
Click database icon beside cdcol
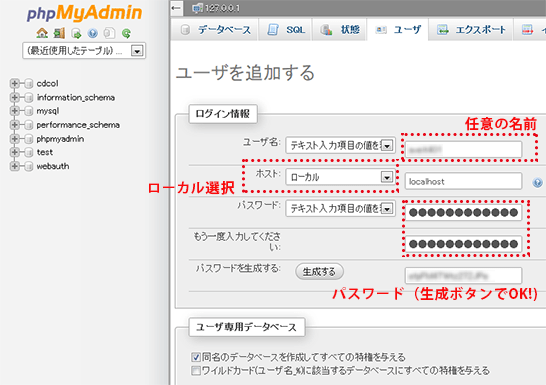point(29,84)
